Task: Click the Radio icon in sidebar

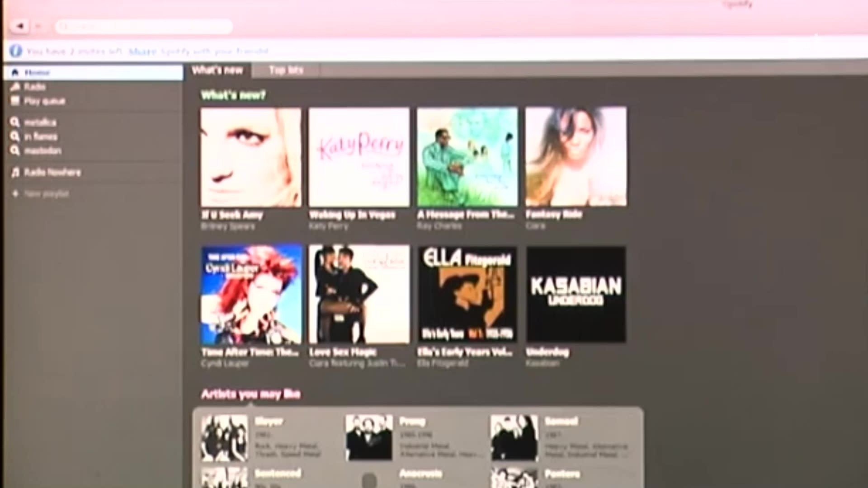Action: [15, 86]
